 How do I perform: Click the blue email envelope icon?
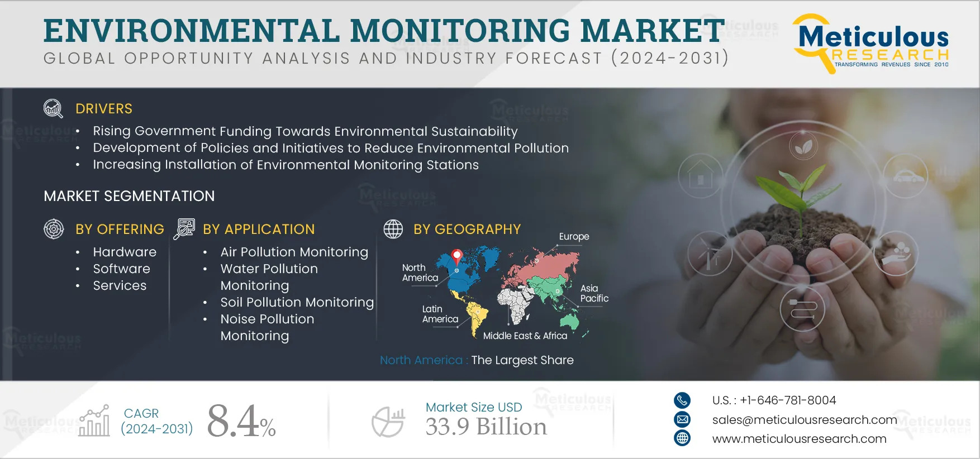(x=682, y=419)
